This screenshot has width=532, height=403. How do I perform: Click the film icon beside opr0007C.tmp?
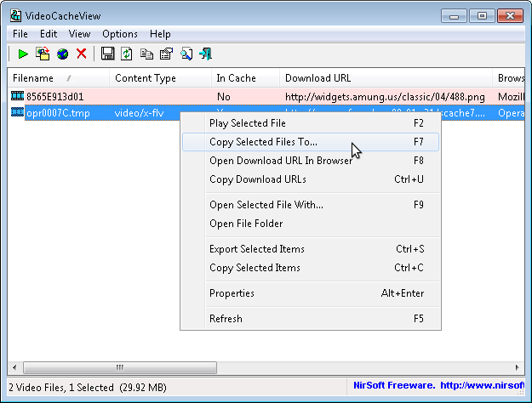point(17,112)
